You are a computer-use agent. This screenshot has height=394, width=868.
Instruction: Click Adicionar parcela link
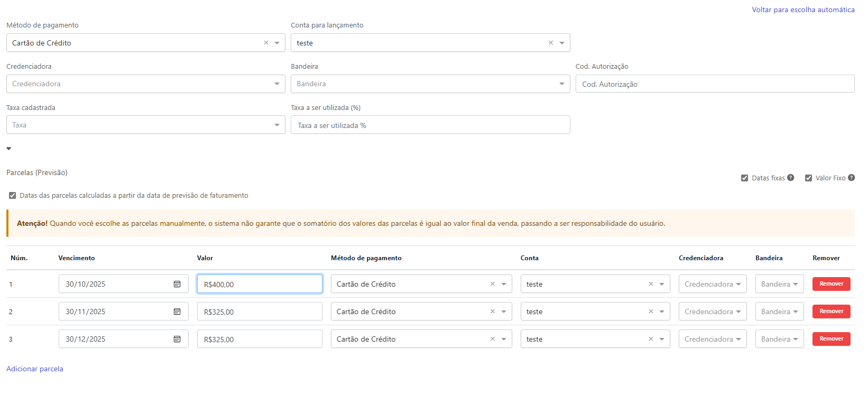click(35, 369)
